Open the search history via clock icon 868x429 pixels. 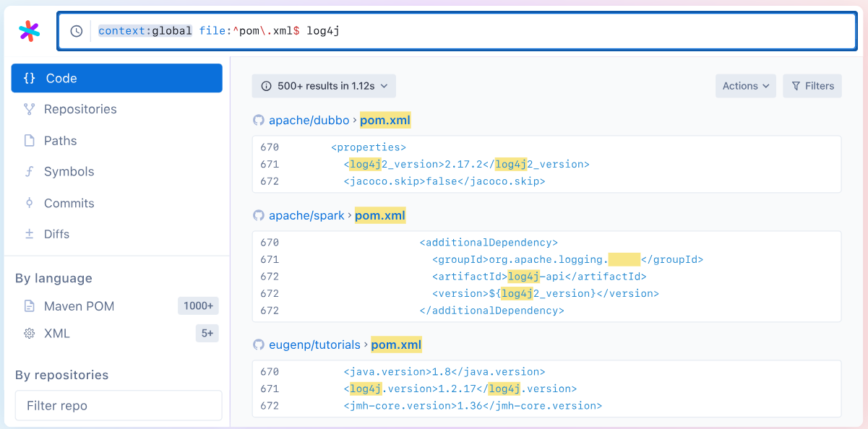tap(77, 31)
